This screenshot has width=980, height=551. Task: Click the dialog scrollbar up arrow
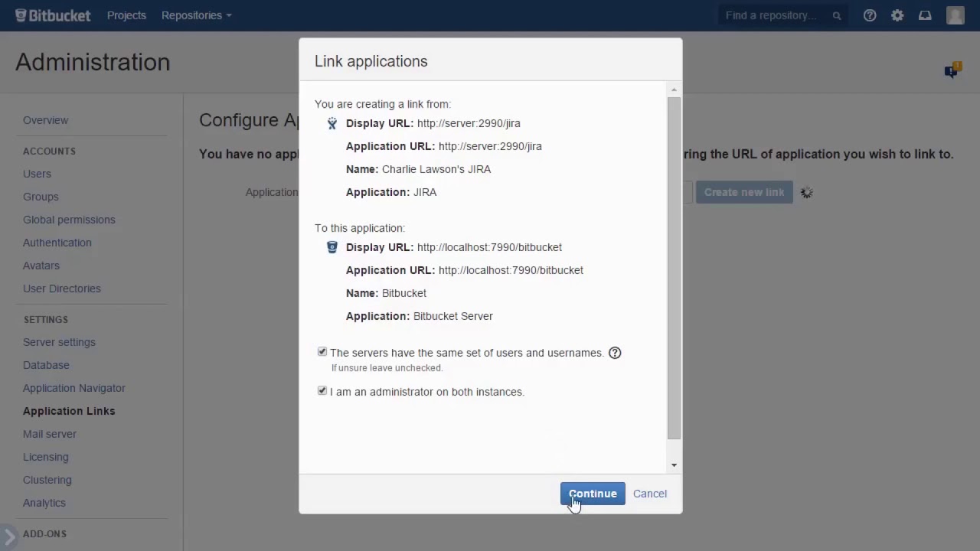(x=674, y=90)
